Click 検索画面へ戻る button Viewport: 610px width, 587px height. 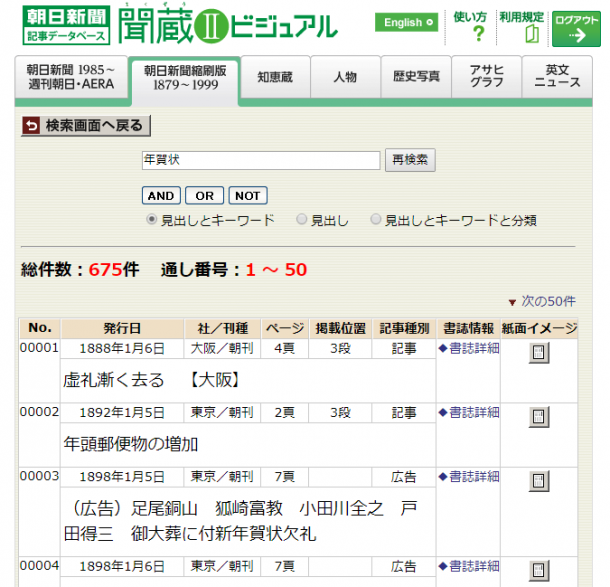click(x=86, y=126)
